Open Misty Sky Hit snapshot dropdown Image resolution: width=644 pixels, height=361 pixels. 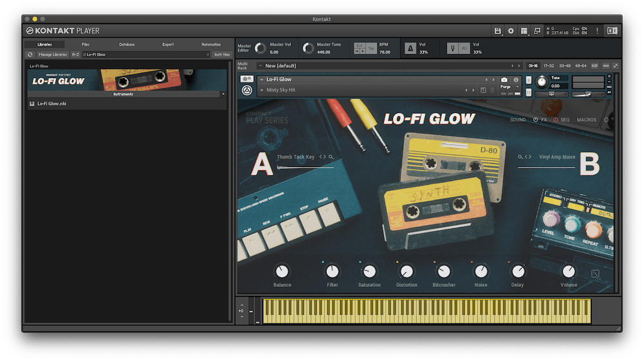261,90
